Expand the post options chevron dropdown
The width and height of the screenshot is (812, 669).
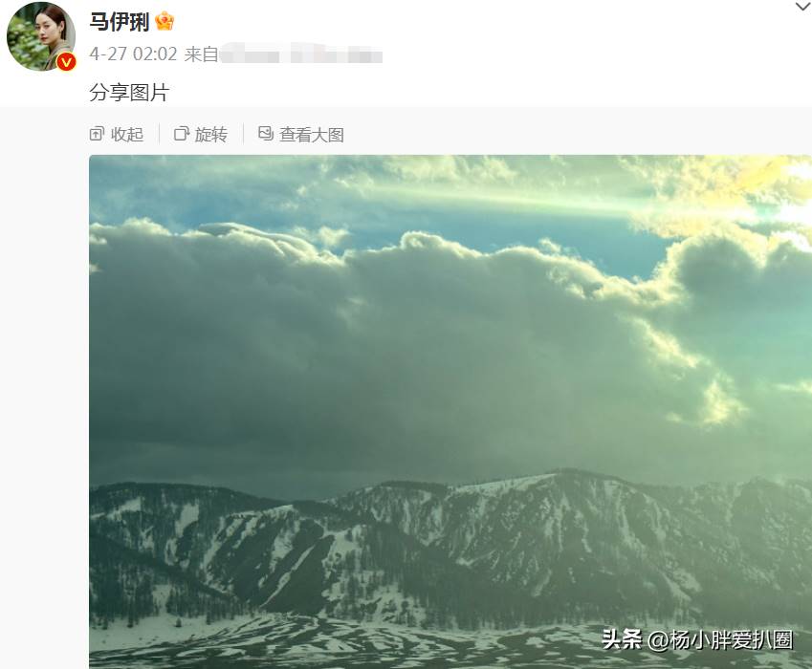click(803, 7)
